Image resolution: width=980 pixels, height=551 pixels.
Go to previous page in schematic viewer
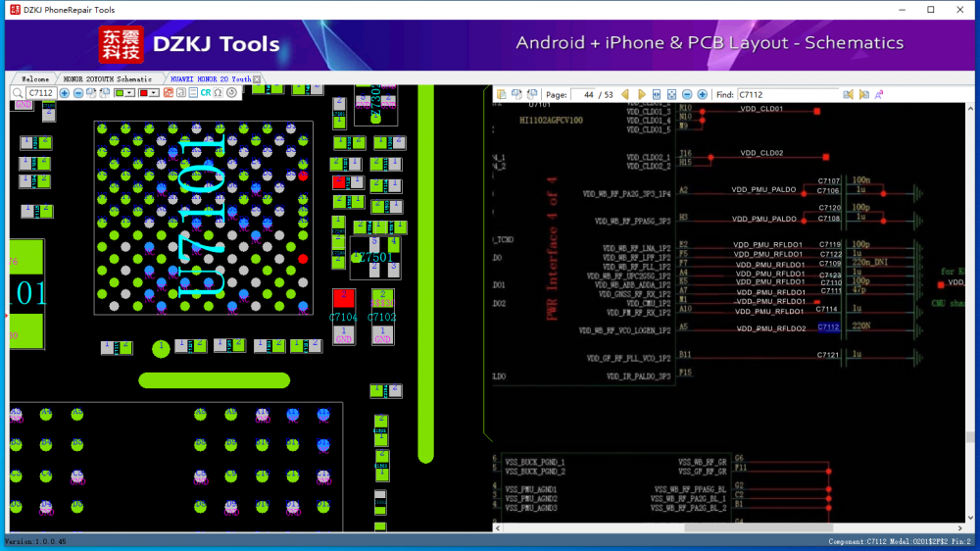624,95
